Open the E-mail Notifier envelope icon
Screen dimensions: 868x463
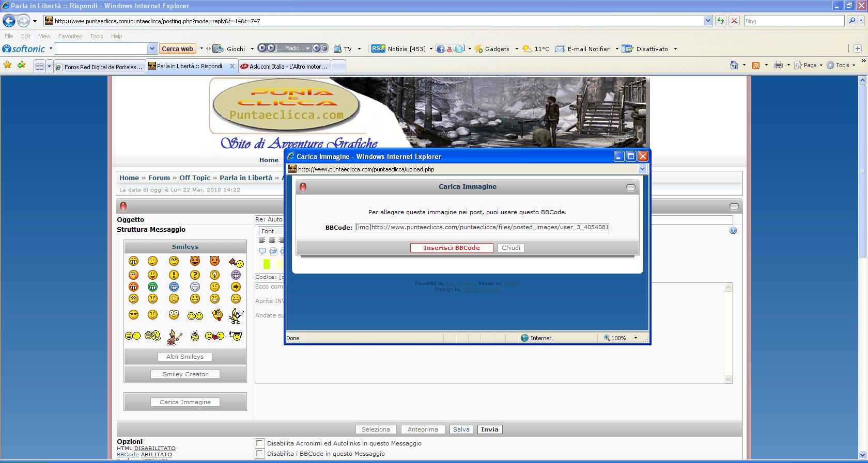(560, 49)
